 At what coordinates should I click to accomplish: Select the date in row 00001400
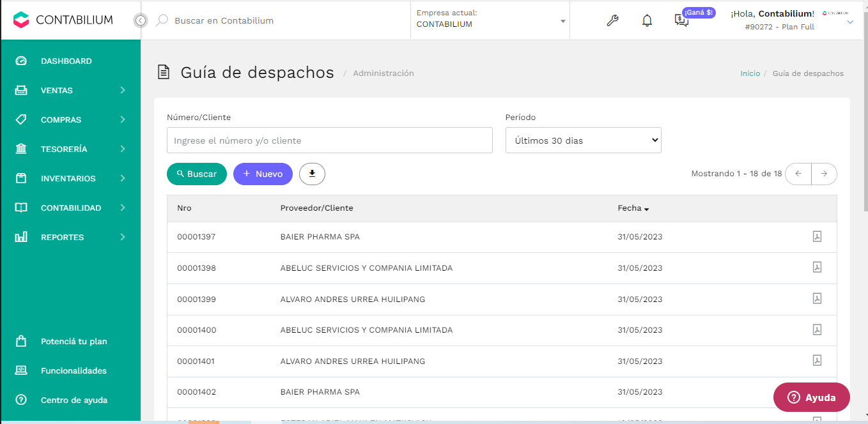[640, 330]
